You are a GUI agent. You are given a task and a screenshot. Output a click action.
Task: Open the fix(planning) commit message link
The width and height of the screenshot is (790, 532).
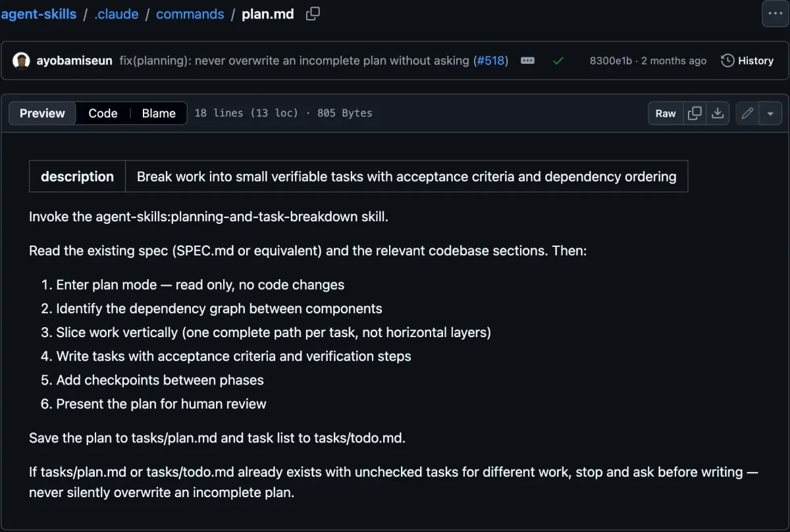tap(294, 61)
